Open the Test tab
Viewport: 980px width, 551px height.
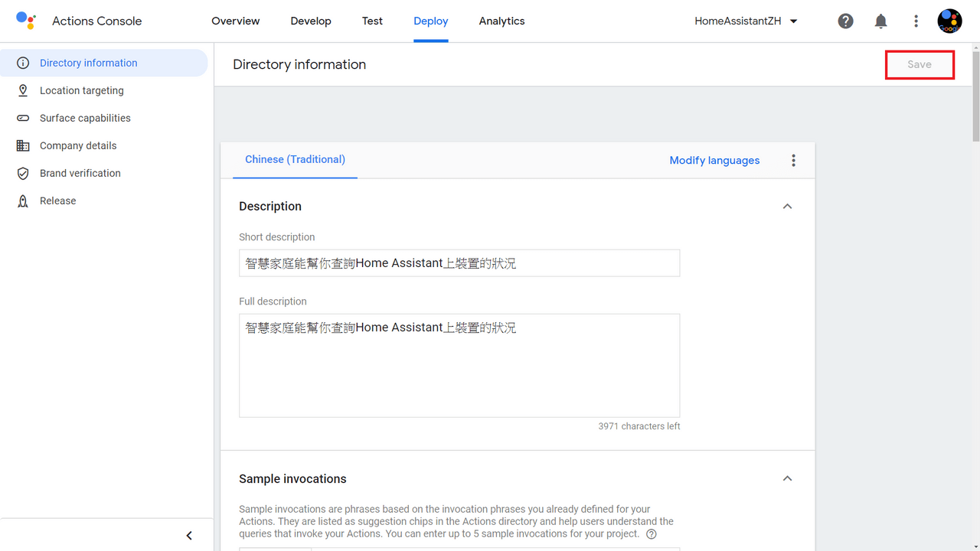click(x=372, y=21)
